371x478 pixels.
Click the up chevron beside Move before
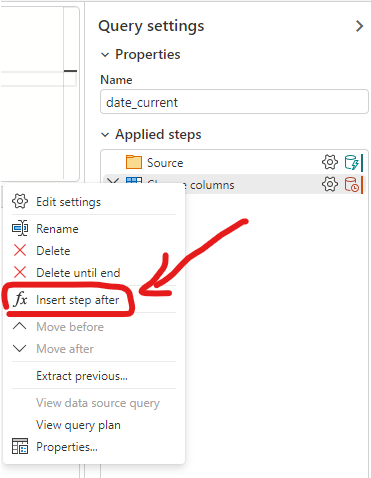[20, 326]
